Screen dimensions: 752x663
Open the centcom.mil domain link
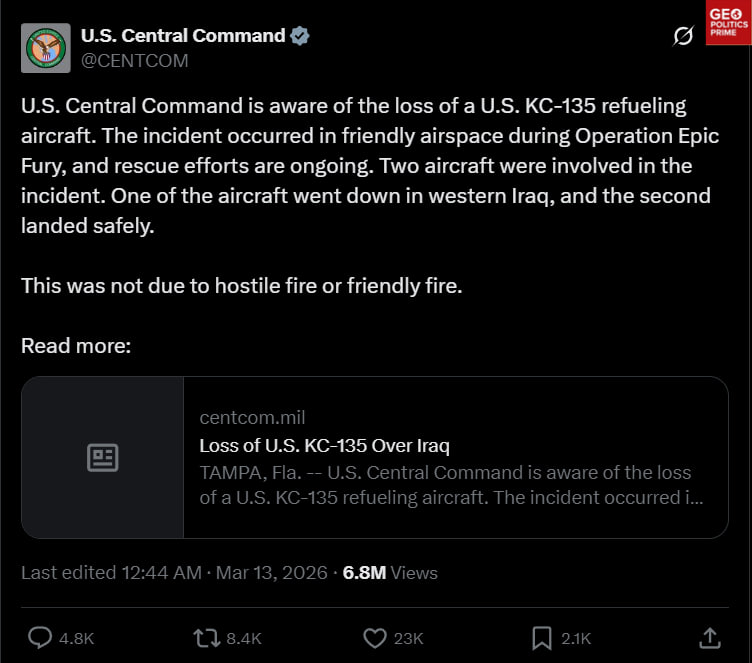point(252,417)
